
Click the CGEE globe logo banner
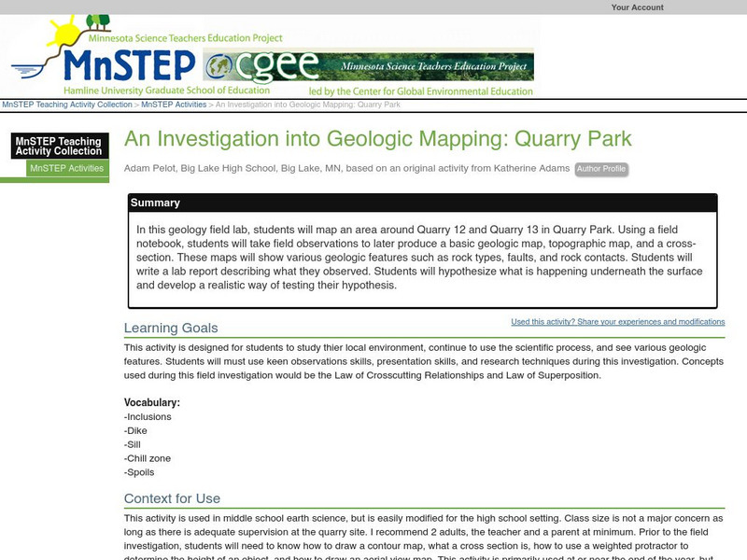pyautogui.click(x=370, y=66)
